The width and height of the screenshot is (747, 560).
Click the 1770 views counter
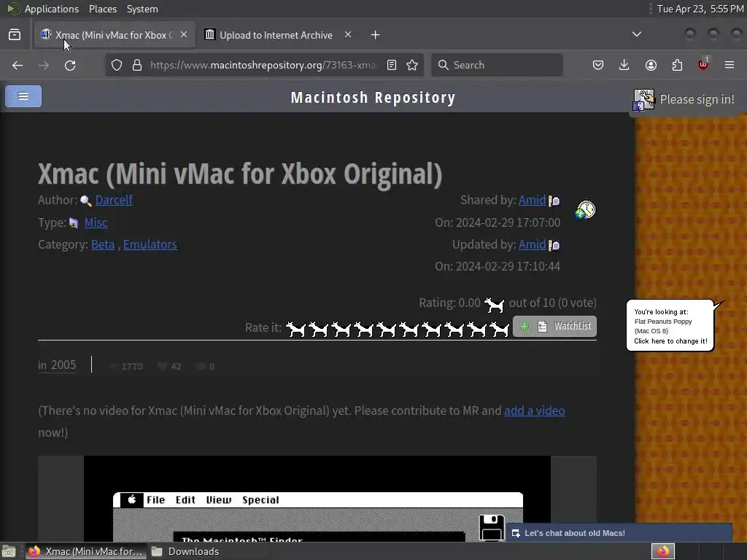tap(126, 366)
